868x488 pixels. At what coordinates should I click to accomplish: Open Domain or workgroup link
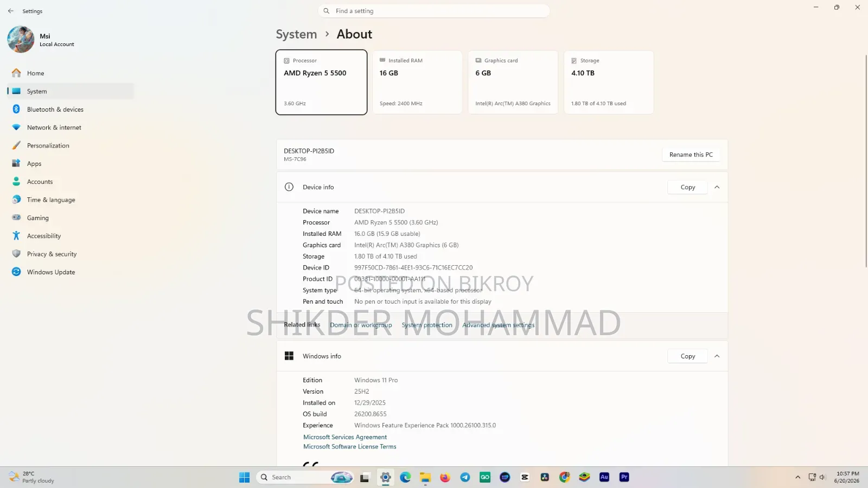361,325
